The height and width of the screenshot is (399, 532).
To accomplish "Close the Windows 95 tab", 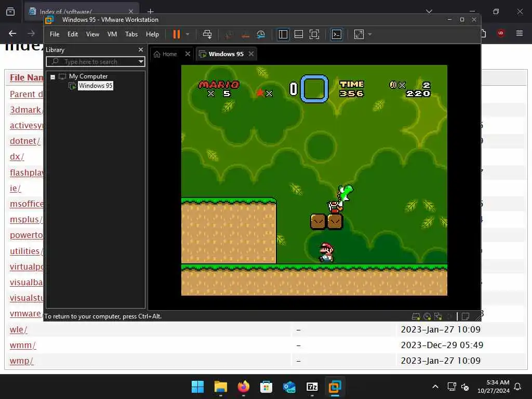I will pos(251,54).
